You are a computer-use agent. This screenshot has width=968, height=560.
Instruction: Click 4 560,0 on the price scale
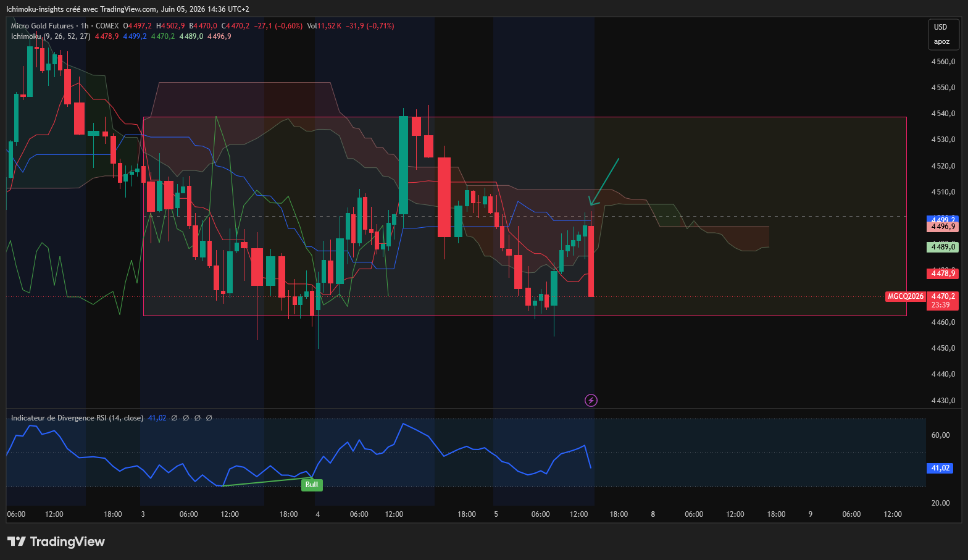coord(943,62)
